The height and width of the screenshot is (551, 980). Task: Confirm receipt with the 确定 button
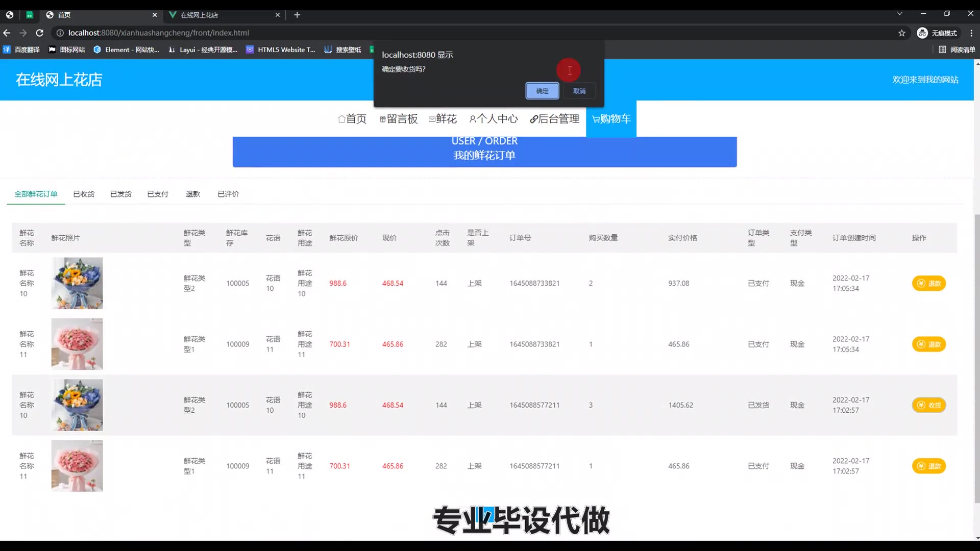(542, 91)
